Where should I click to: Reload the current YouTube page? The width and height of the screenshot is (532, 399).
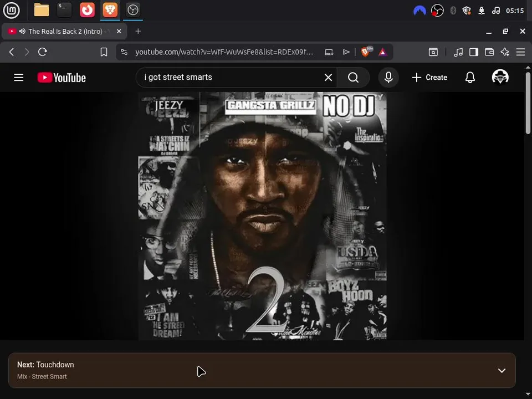43,52
